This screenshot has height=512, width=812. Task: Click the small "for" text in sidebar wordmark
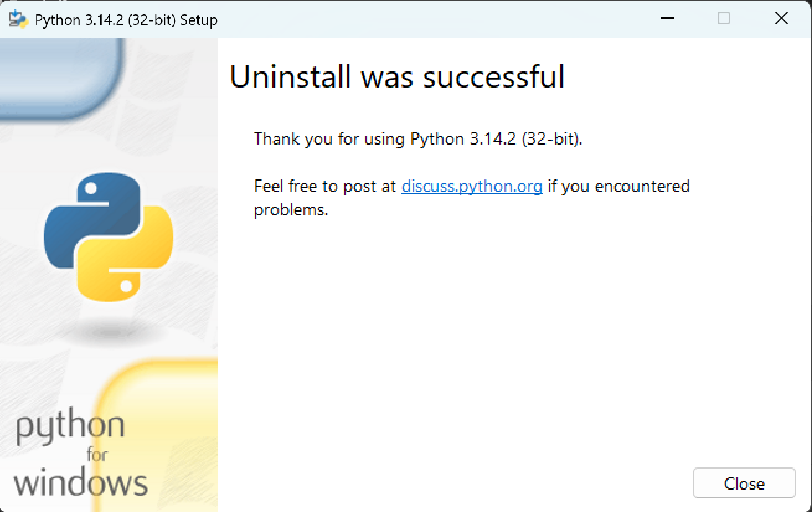(97, 456)
